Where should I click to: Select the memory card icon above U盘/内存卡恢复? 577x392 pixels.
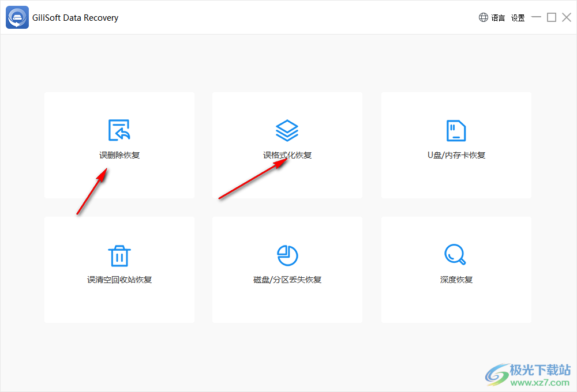click(456, 129)
